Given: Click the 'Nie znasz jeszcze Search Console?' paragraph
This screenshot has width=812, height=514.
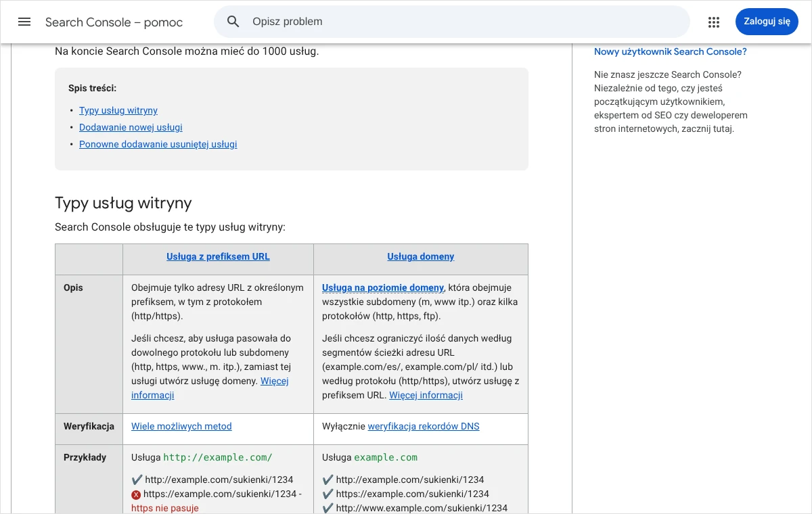Looking at the screenshot, I should click(671, 101).
